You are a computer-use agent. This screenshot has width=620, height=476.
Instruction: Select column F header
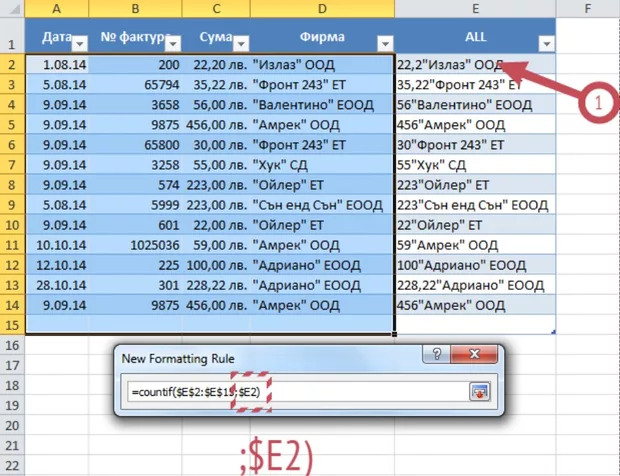(588, 8)
